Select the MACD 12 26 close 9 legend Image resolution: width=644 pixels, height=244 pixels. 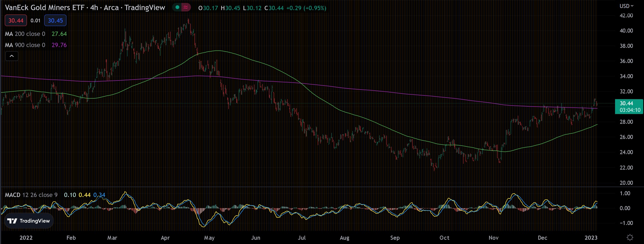coord(31,195)
